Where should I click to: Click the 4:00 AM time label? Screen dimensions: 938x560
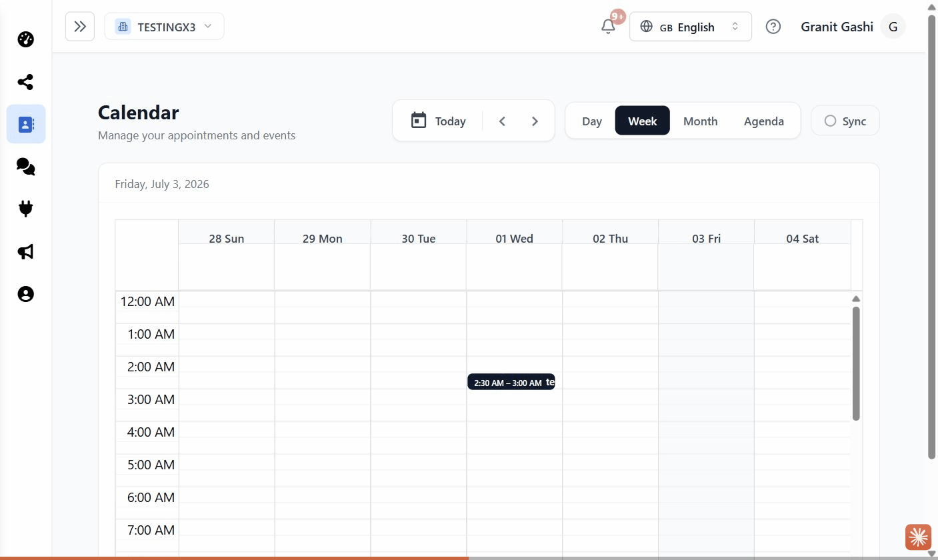tap(151, 432)
